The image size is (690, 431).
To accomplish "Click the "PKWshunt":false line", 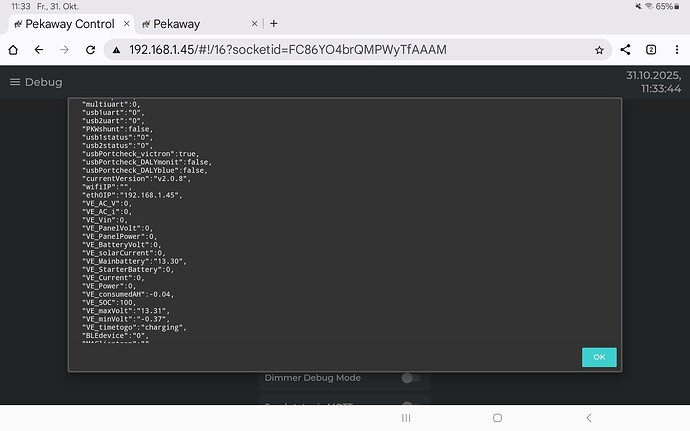I will click(x=117, y=129).
